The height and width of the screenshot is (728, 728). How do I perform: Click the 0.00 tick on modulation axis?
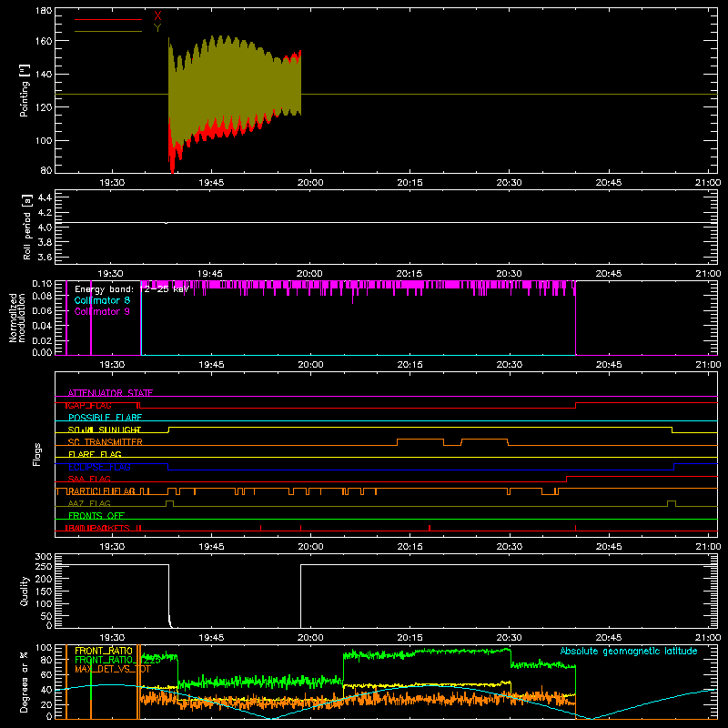42,352
